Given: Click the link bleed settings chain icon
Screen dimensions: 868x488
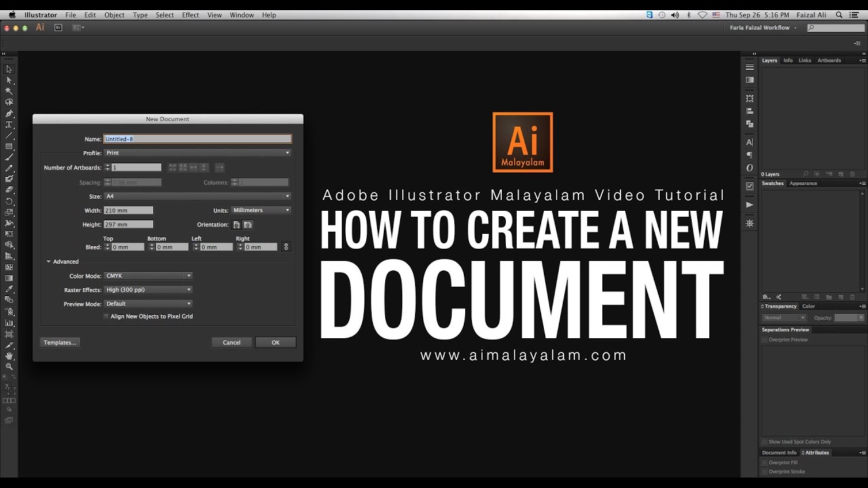Looking at the screenshot, I should click(286, 247).
